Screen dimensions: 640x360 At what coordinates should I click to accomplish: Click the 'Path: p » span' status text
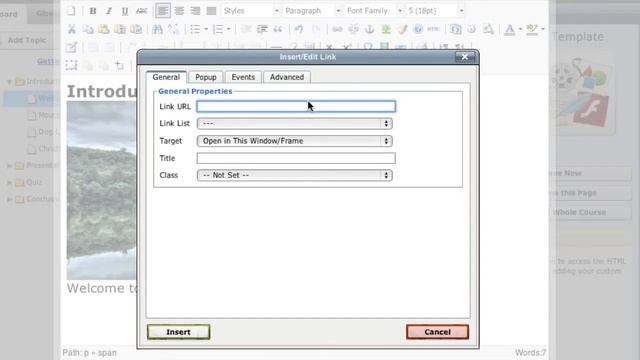tap(89, 353)
